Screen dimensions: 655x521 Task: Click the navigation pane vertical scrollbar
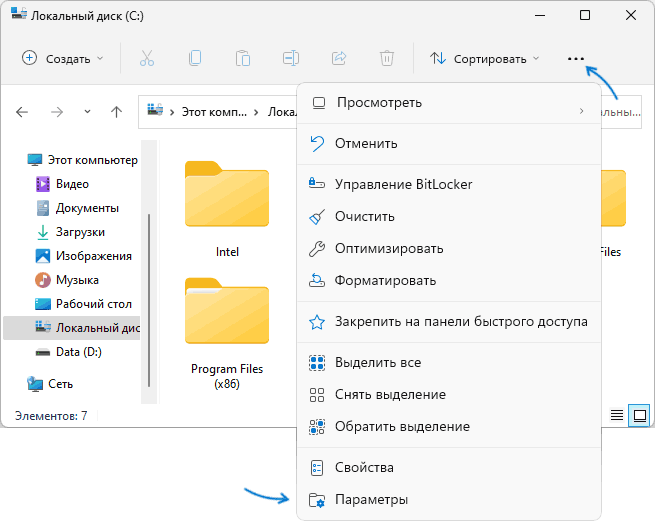[x=149, y=300]
